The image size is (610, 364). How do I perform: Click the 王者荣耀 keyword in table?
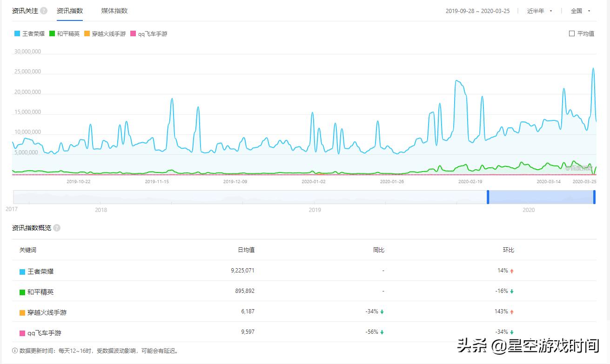40,271
